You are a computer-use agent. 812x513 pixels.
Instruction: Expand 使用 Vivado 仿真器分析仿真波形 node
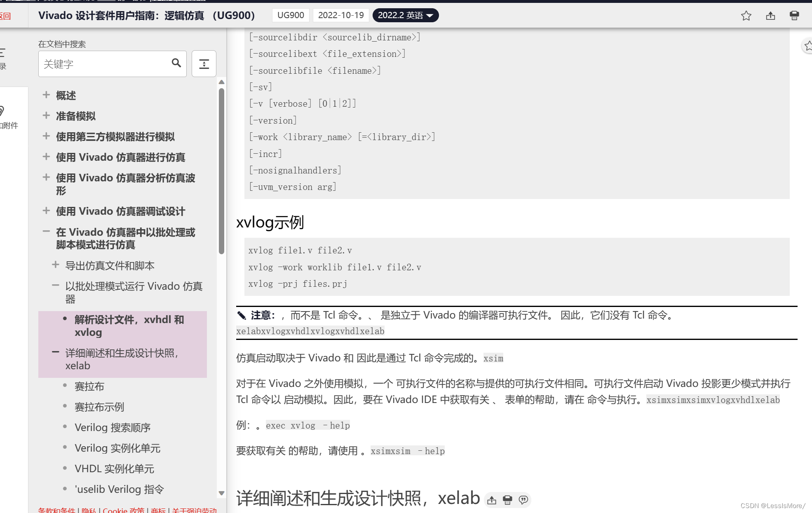pos(46,177)
